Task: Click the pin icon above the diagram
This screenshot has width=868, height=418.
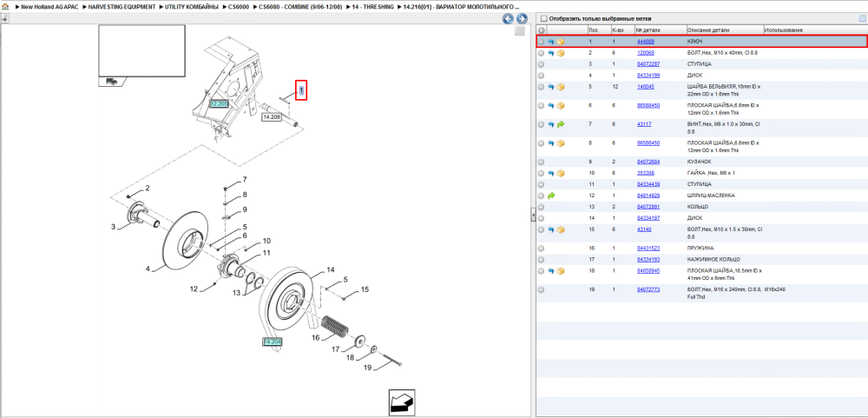Action: pyautogui.click(x=5, y=18)
